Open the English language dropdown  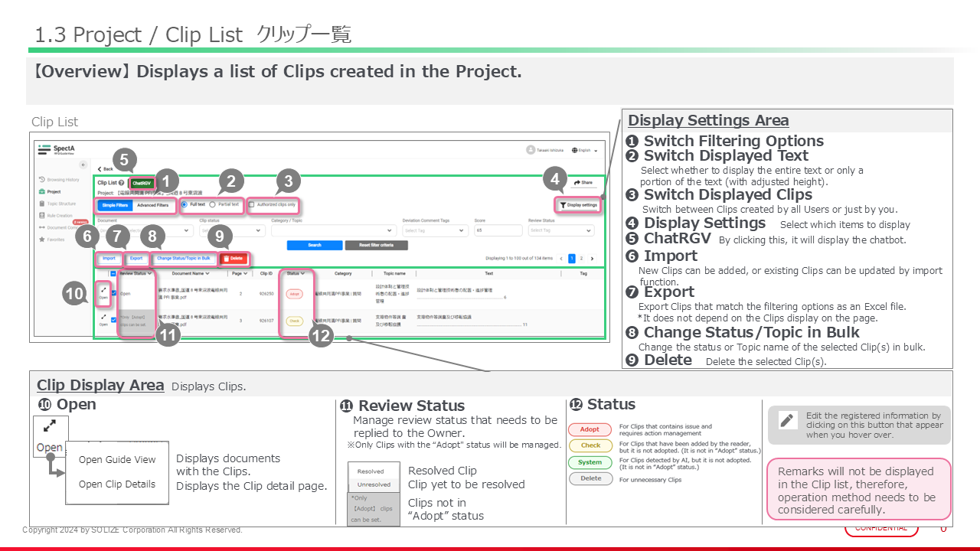585,151
